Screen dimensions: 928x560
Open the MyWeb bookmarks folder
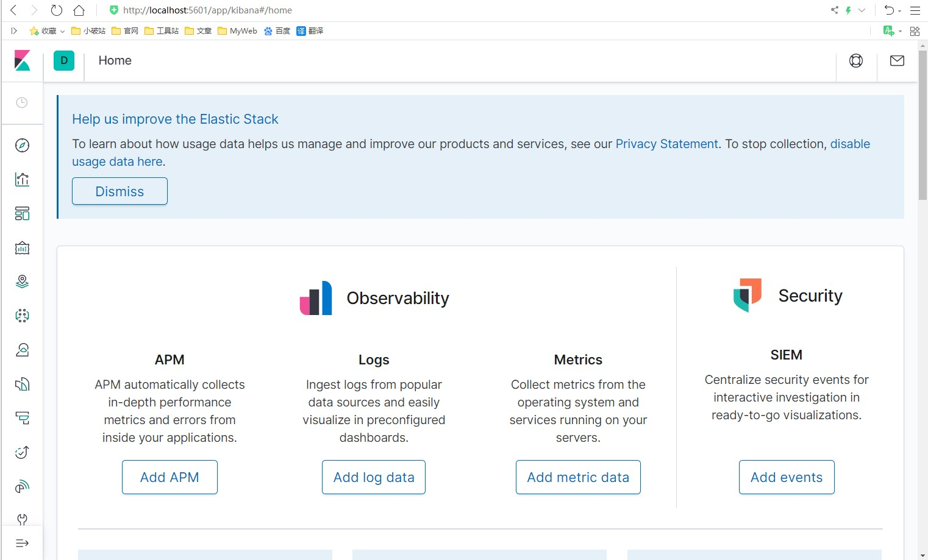pos(238,31)
